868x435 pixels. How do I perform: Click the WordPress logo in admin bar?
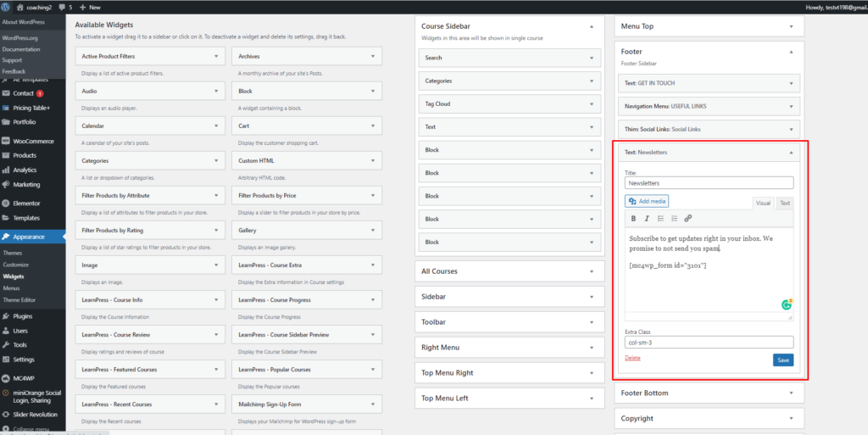tap(6, 8)
